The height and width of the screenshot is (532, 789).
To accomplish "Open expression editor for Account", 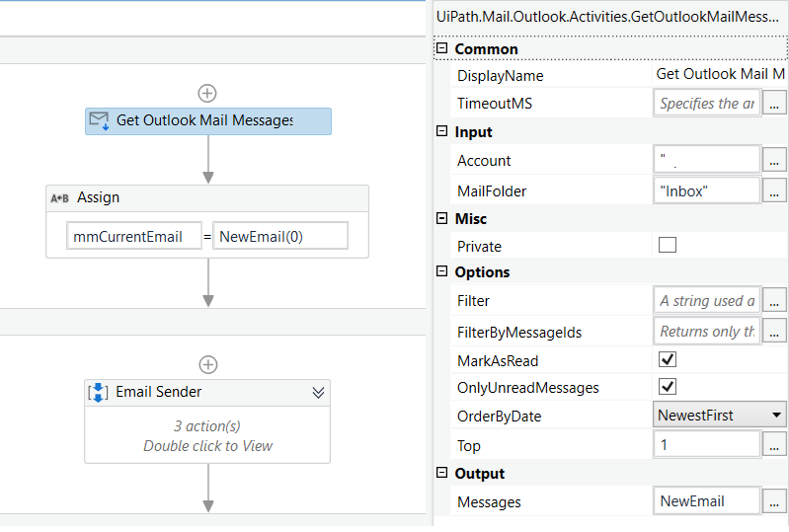I will point(774,160).
